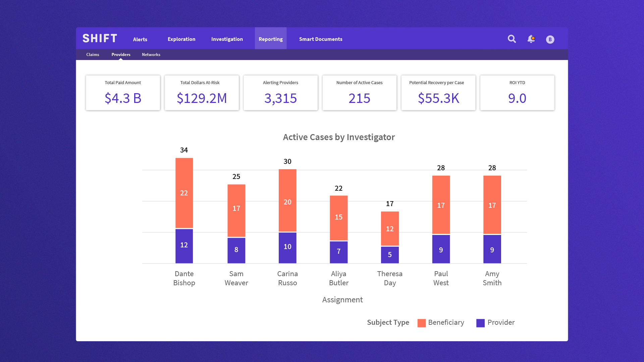Open the Number of Active Cases card
This screenshot has height=362, width=644.
coord(359,93)
